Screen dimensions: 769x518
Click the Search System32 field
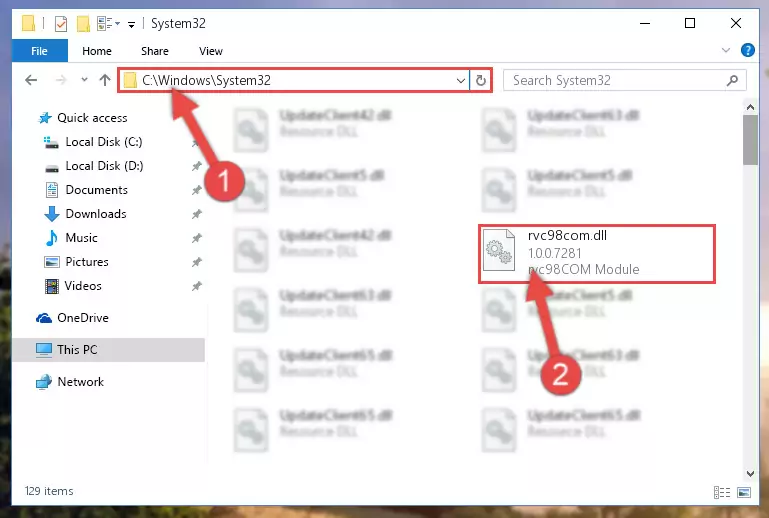[x=624, y=80]
